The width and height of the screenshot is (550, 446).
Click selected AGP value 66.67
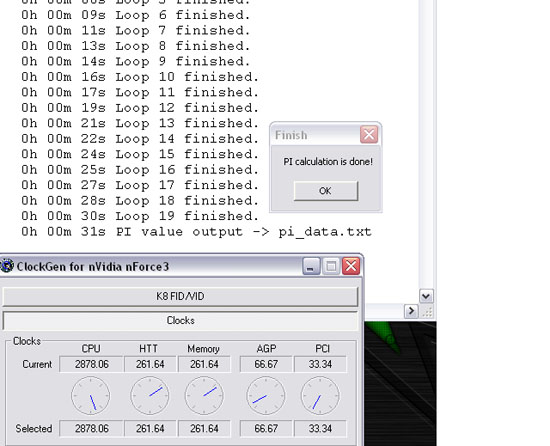coord(266,428)
